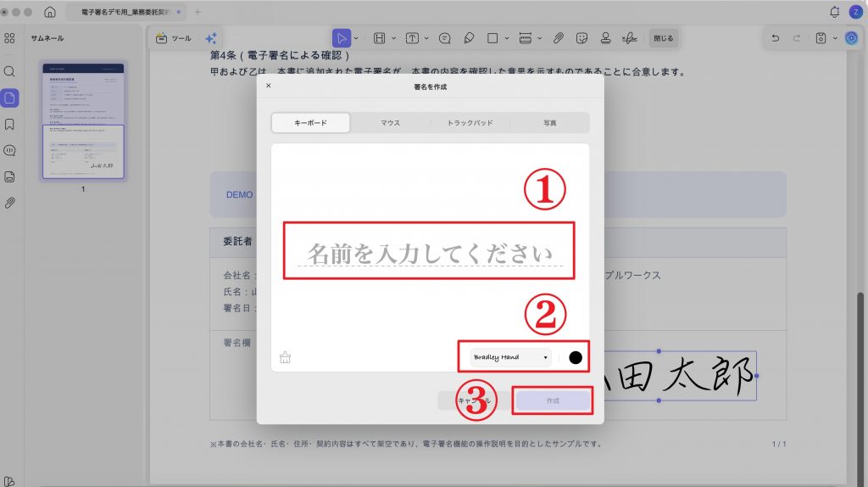Expand the shape tool options arrow
Screen dimensions: 868x487
point(507,38)
